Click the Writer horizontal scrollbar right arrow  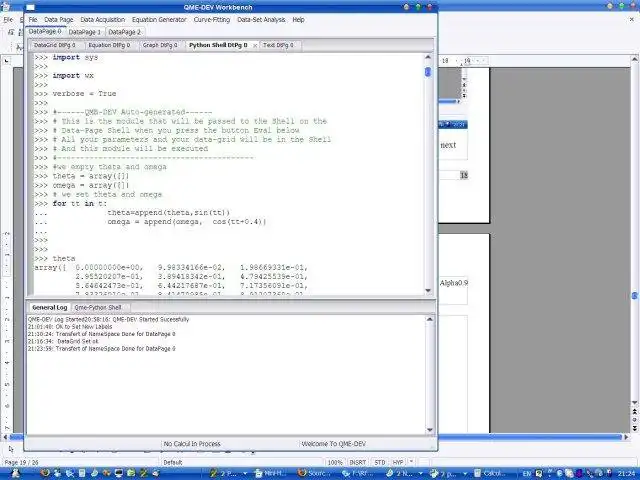tap(626, 437)
